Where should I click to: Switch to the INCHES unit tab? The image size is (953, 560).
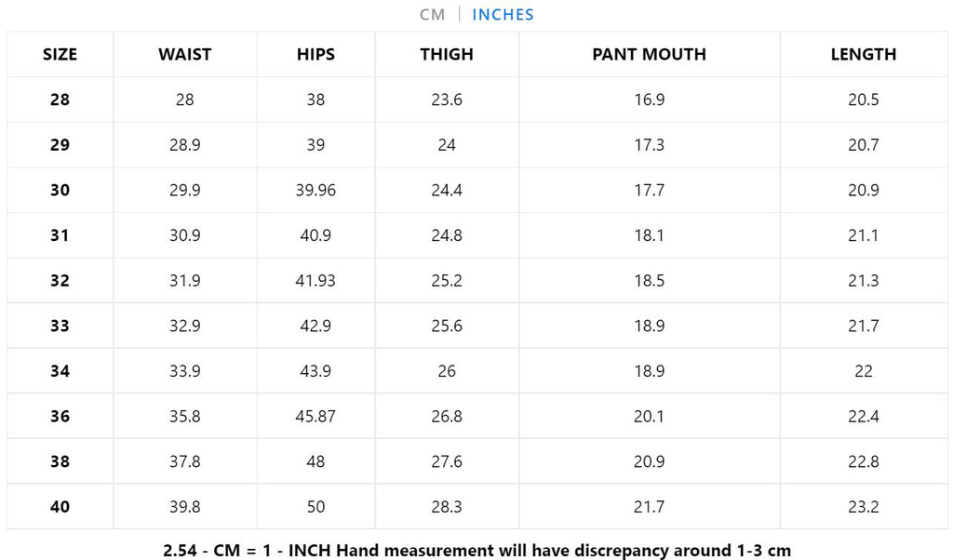point(503,15)
